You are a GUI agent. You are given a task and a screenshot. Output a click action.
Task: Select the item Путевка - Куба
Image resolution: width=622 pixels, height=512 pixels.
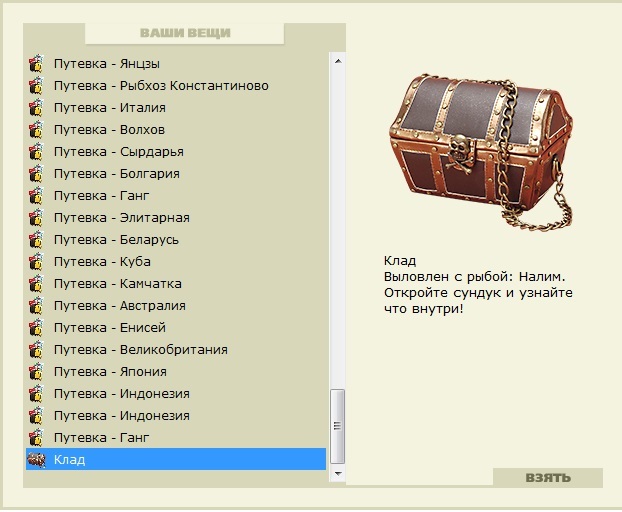(x=176, y=262)
